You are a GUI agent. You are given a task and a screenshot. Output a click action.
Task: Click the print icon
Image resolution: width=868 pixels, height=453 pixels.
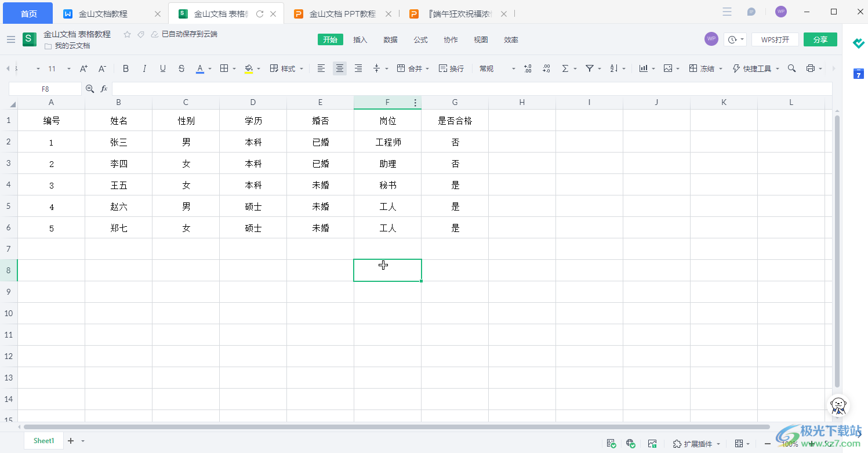811,68
